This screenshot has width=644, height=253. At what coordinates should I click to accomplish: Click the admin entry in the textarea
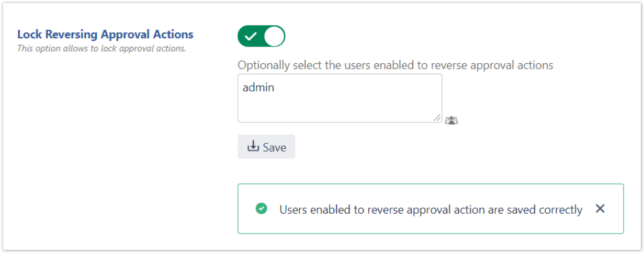(258, 87)
